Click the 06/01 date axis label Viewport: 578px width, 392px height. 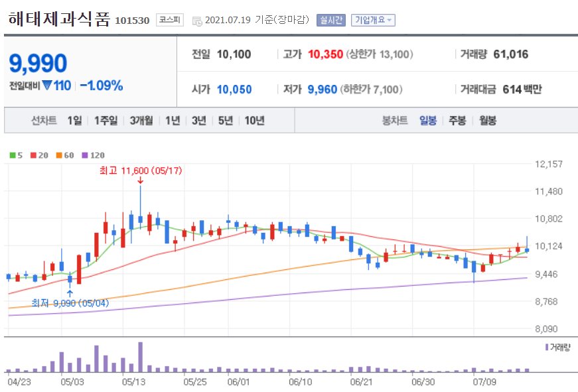pos(238,381)
